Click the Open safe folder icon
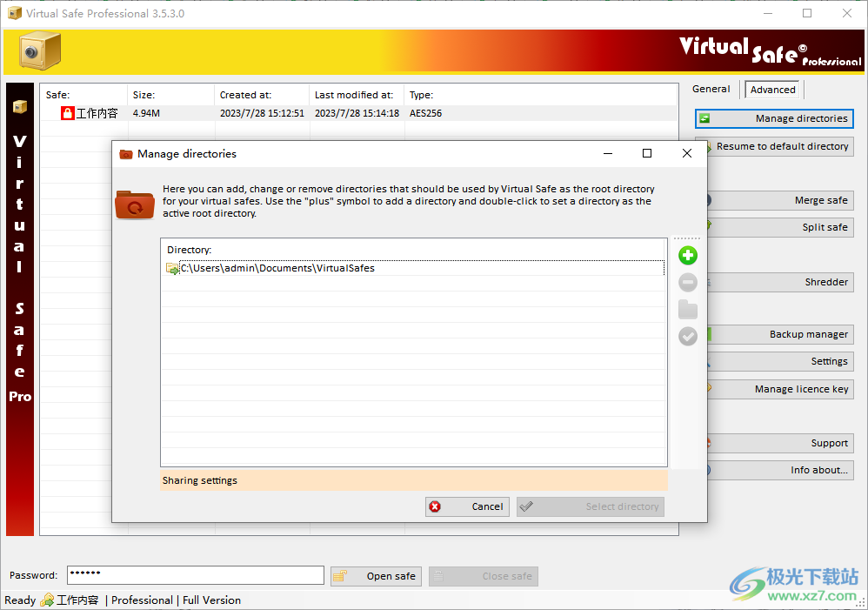 pos(340,576)
